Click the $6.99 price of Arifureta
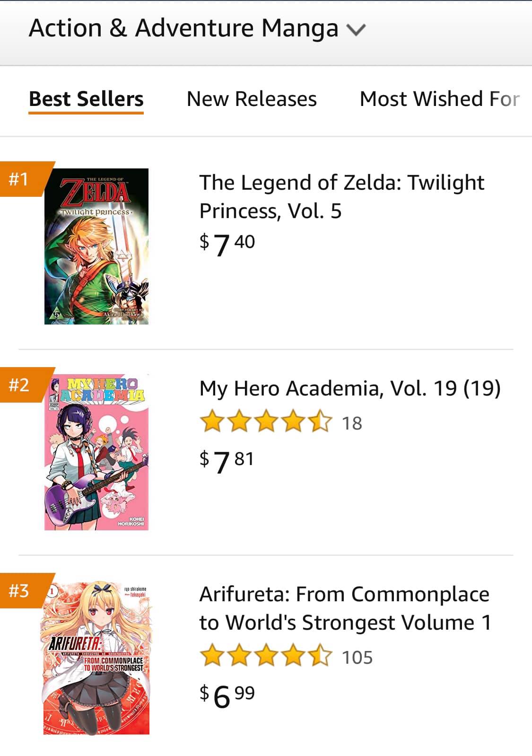Viewport: 532px width, 756px height. 227,695
